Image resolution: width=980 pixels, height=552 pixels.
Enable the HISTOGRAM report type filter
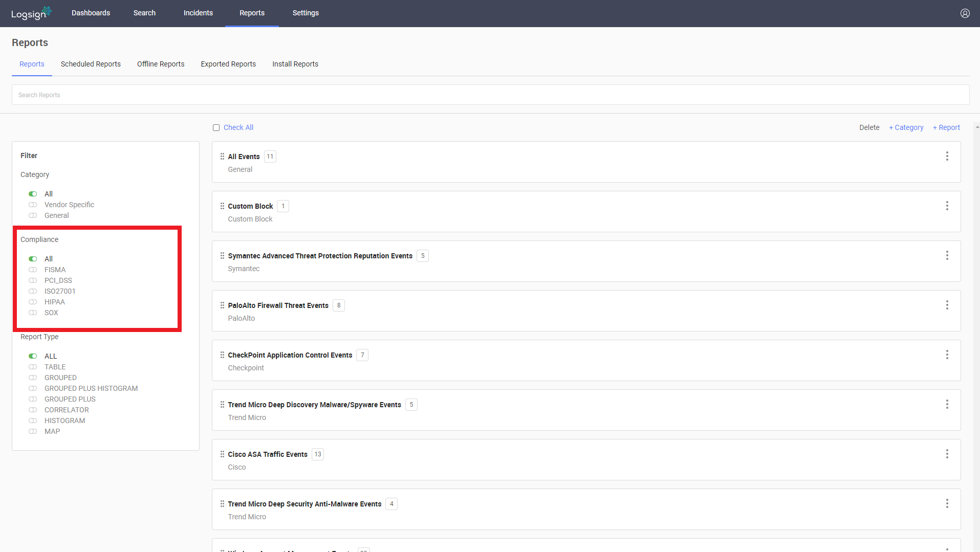pos(33,421)
